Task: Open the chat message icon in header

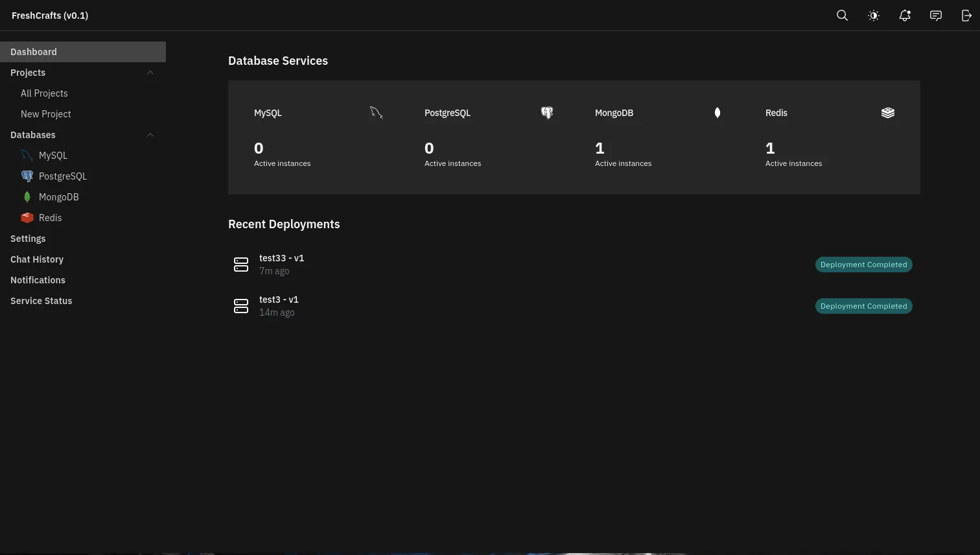Action: [936, 16]
